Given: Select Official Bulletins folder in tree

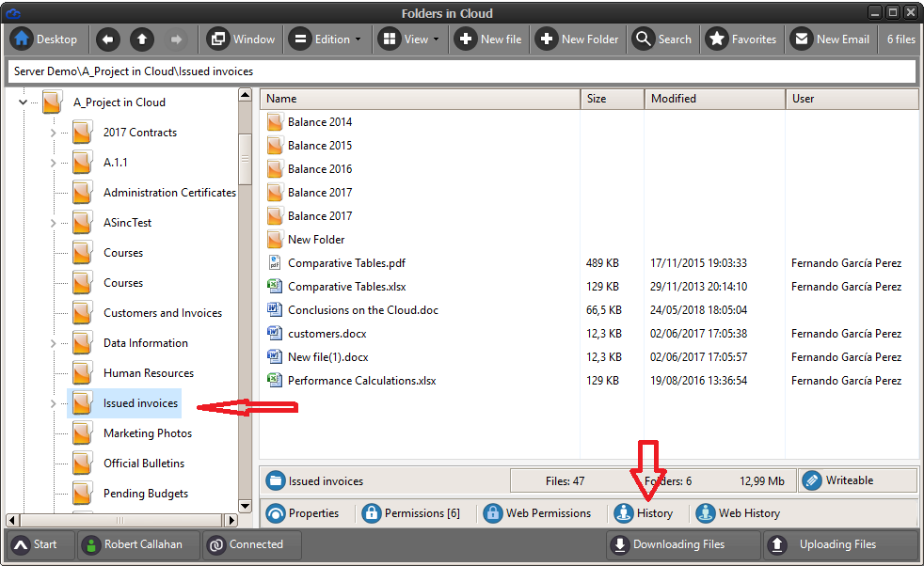Looking at the screenshot, I should (x=144, y=463).
